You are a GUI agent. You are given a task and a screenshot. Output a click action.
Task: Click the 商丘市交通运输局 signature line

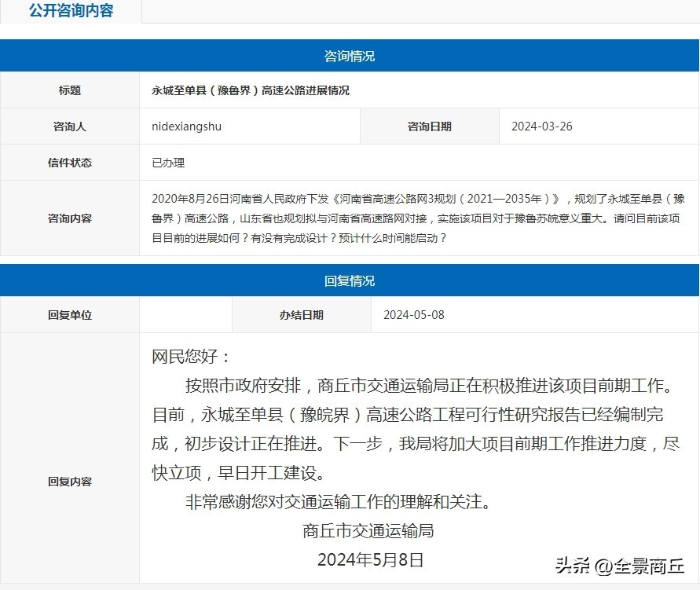[x=368, y=531]
